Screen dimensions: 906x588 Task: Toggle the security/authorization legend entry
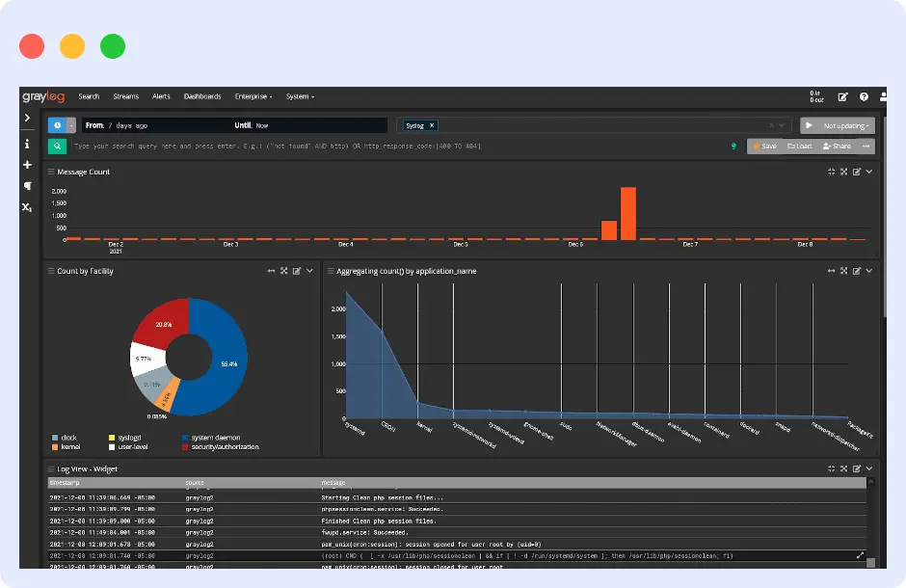pyautogui.click(x=221, y=447)
